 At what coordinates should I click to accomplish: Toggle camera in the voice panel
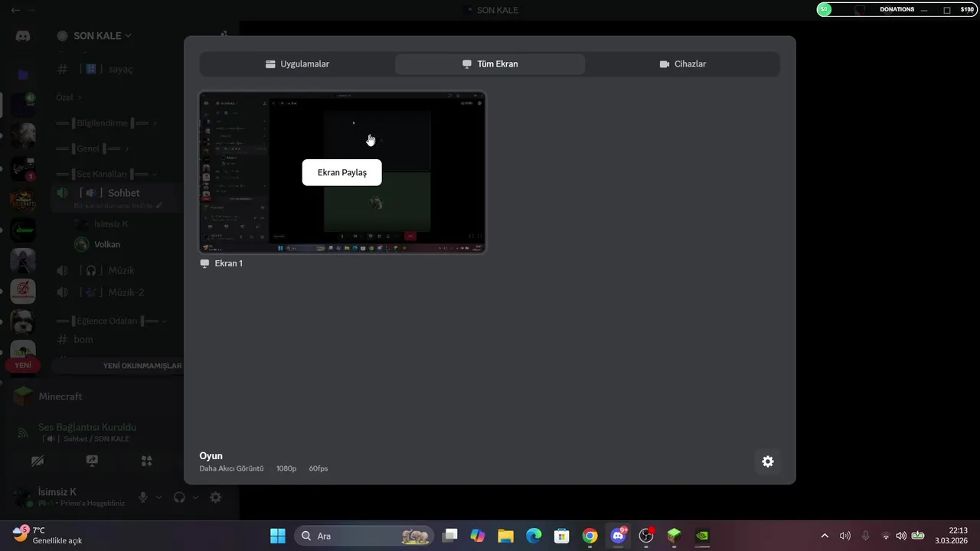(x=37, y=461)
